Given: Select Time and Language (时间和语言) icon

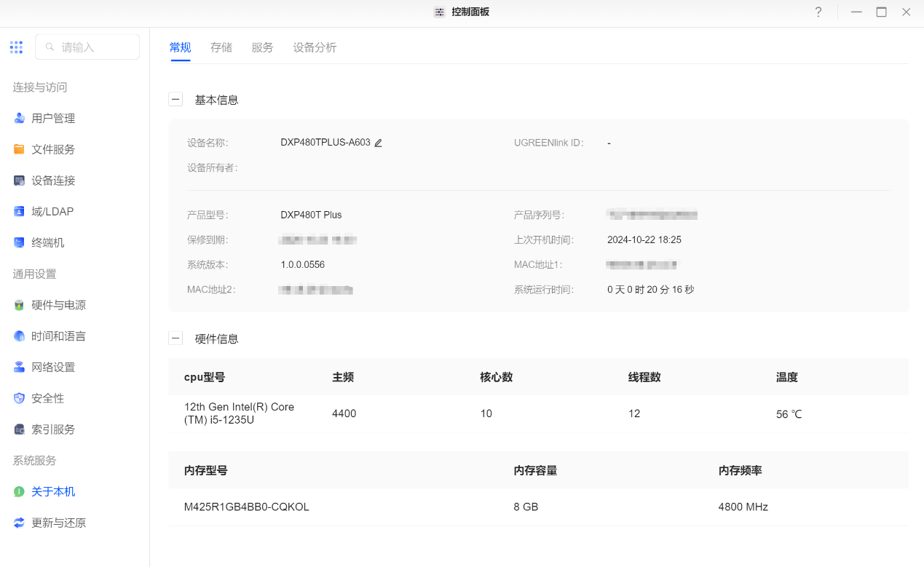Looking at the screenshot, I should (x=20, y=336).
